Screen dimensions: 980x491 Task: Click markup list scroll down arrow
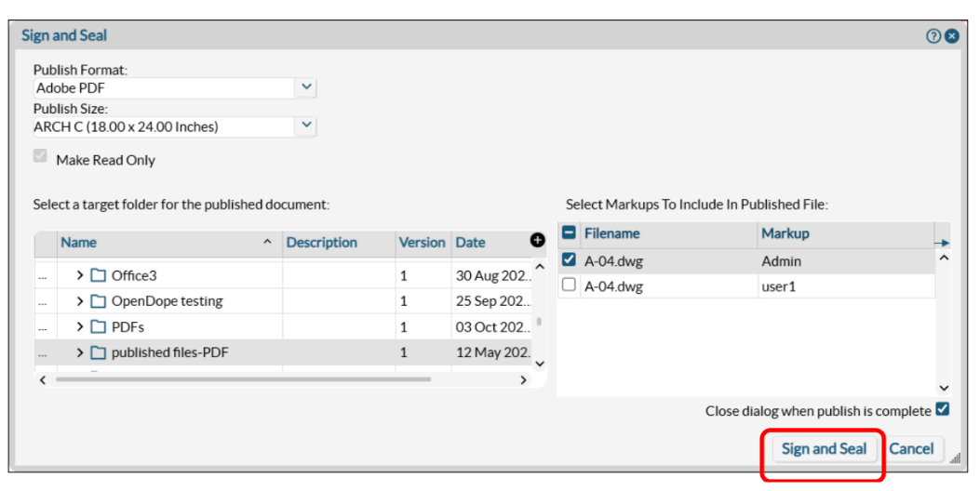944,388
